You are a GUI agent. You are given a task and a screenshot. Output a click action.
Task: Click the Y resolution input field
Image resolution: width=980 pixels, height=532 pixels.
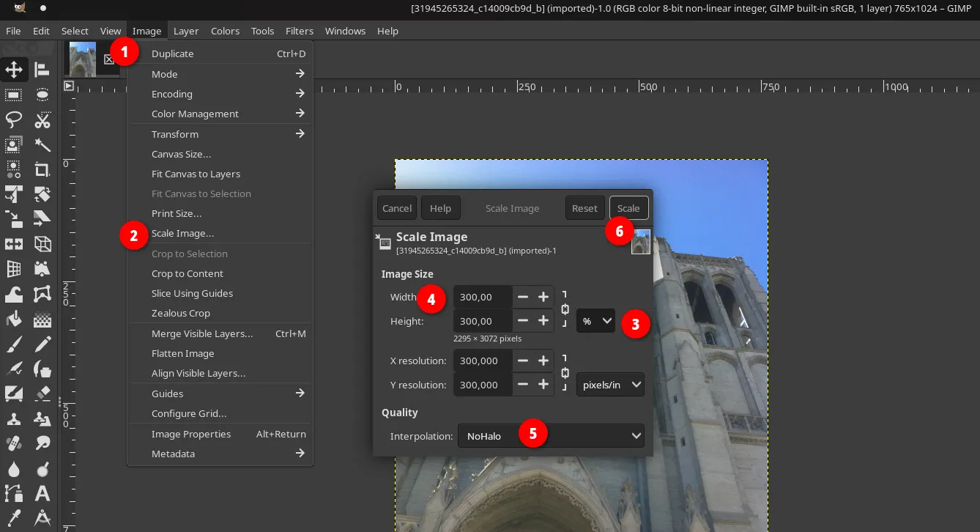(483, 385)
